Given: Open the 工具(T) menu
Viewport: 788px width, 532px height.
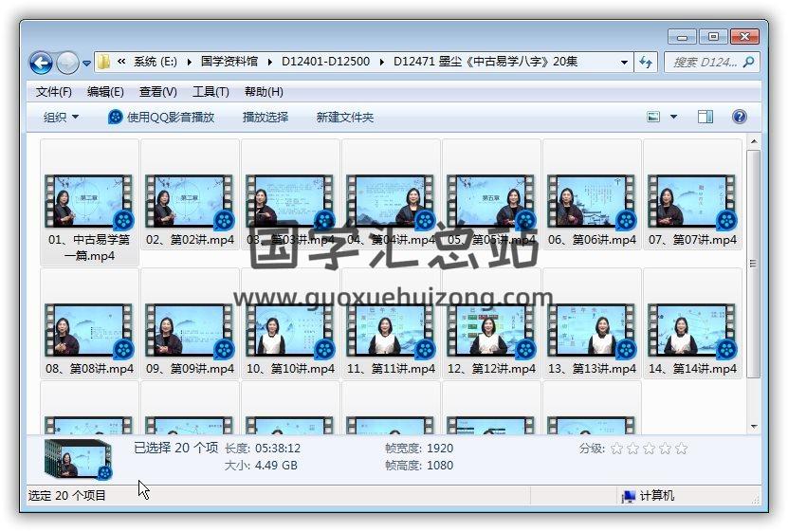Looking at the screenshot, I should 211,92.
